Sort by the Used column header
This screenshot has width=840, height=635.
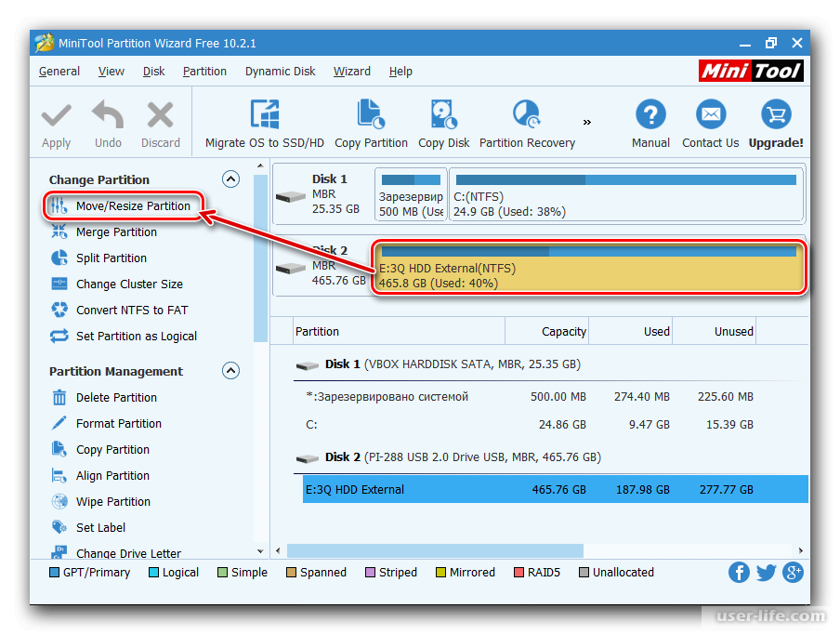[631, 331]
